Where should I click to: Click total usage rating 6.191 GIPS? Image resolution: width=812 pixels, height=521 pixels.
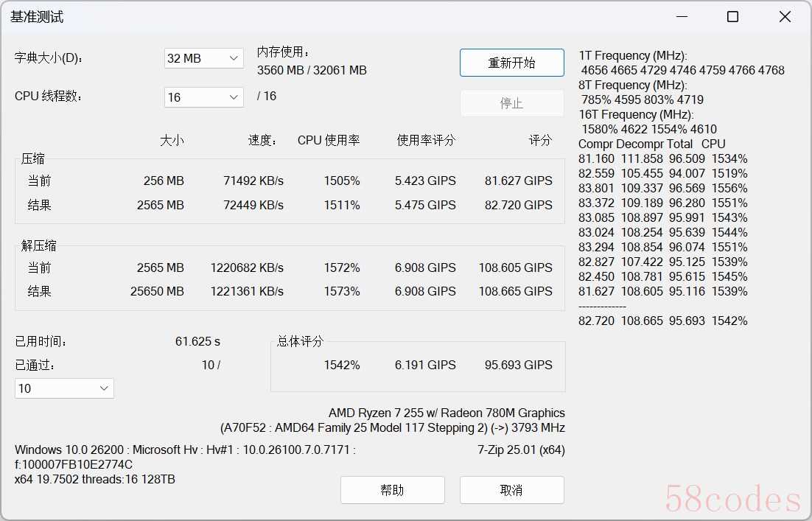pyautogui.click(x=425, y=365)
